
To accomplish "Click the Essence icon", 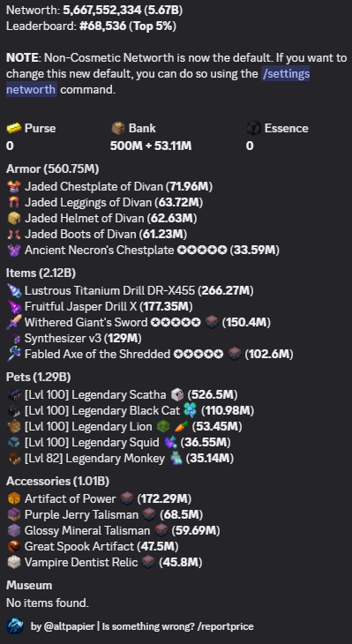I will pyautogui.click(x=253, y=129).
